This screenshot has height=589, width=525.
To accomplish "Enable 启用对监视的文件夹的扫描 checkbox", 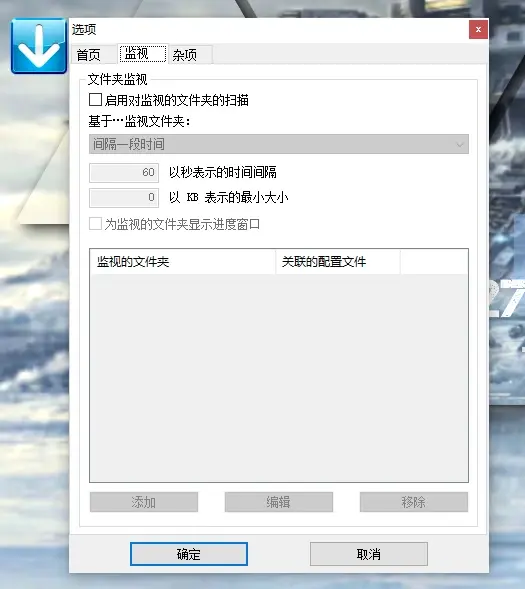I will [95, 100].
